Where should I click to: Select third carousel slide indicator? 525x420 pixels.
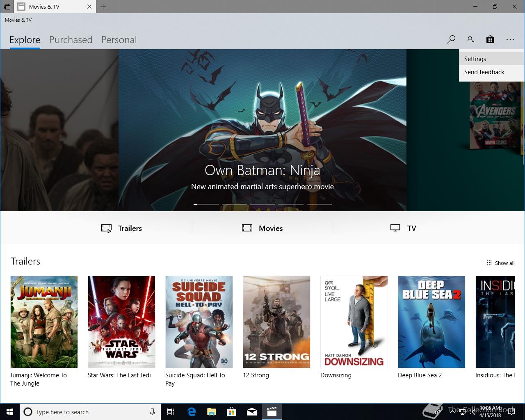[262, 204]
